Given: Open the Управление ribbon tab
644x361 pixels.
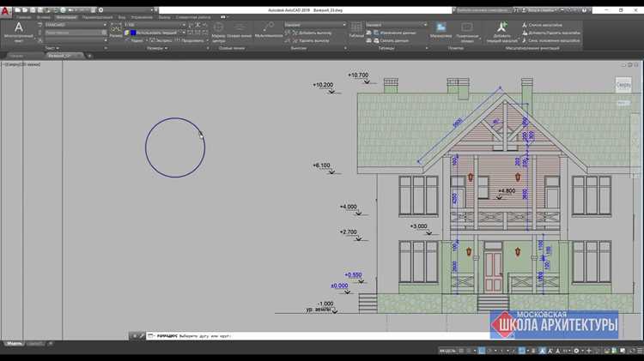Looking at the screenshot, I should (x=142, y=17).
